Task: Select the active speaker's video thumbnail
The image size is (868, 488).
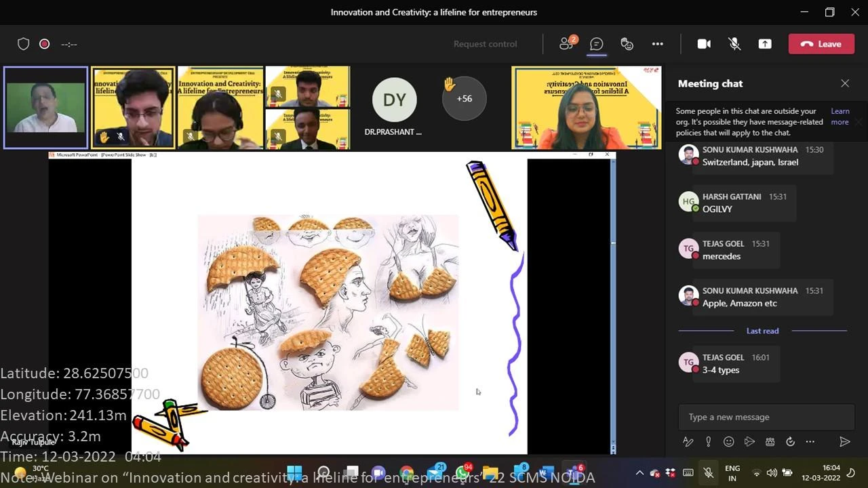Action: point(45,107)
